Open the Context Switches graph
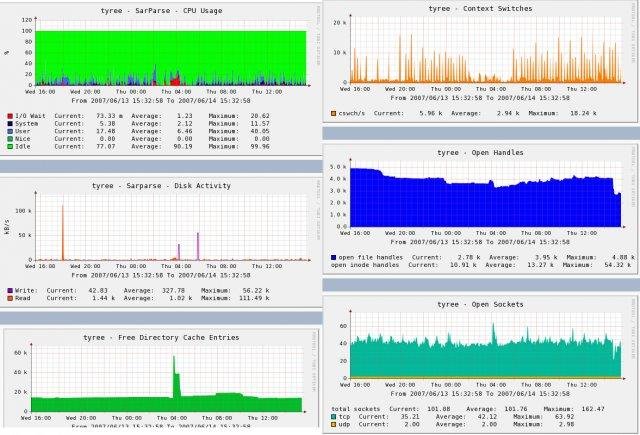Image resolution: width=640 pixels, height=435 pixels. 480,52
